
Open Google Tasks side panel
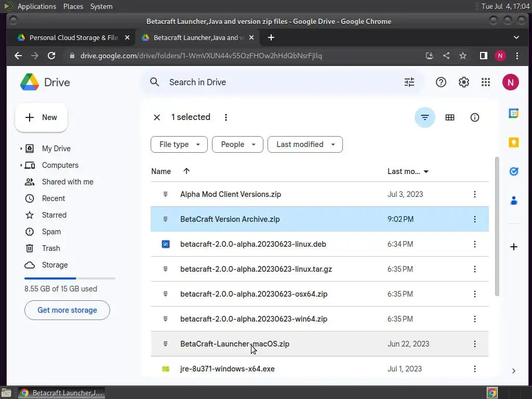(514, 171)
